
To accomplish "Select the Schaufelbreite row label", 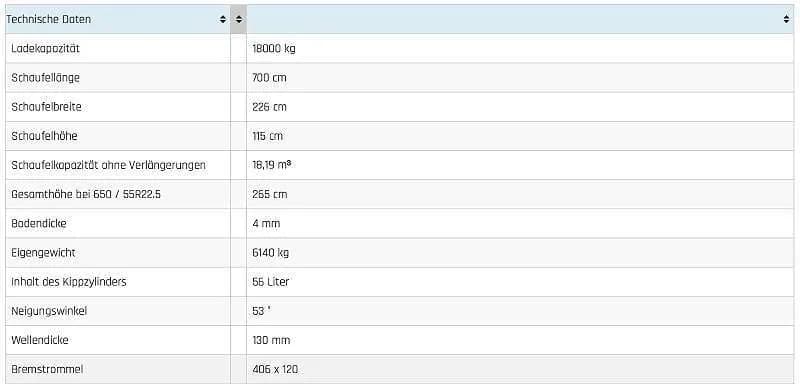I will coord(46,107).
